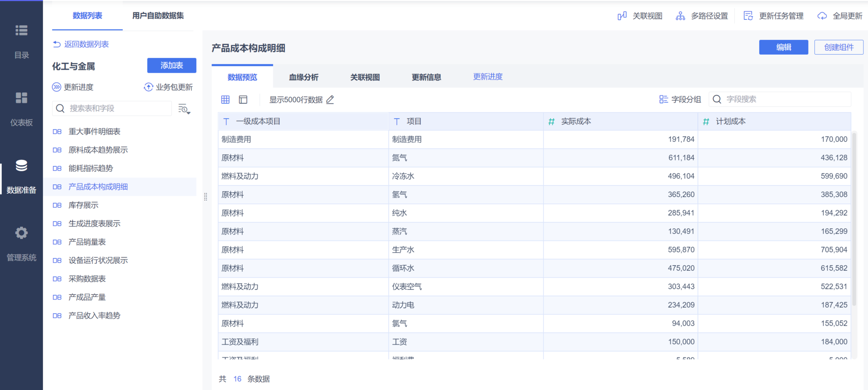Switch to the layout view icon
This screenshot has height=390, width=868.
click(x=243, y=99)
